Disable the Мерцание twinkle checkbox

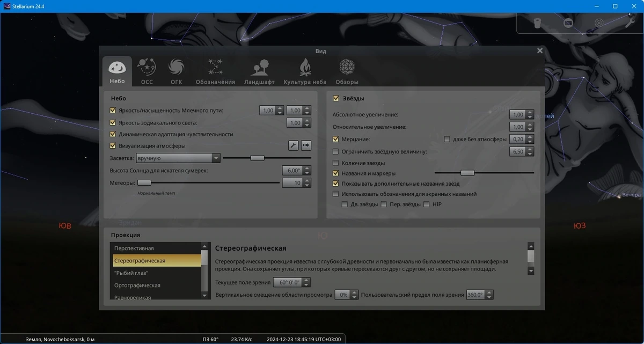(x=336, y=140)
